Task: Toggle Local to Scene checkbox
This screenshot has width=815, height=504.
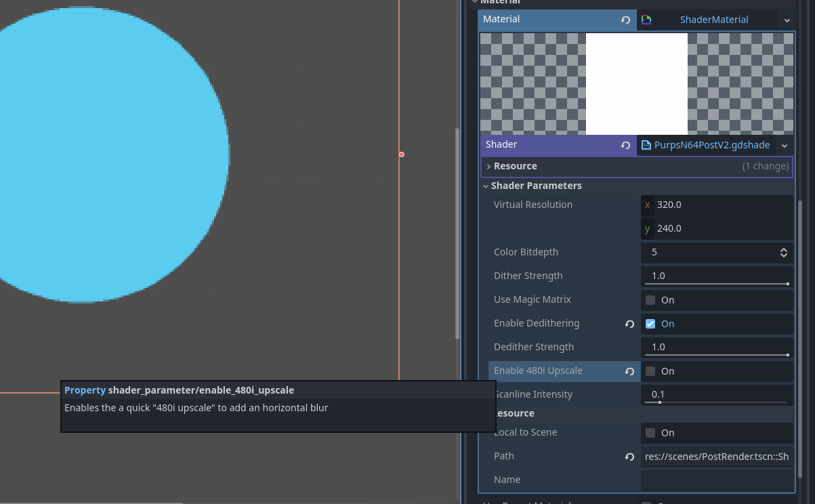Action: 650,433
